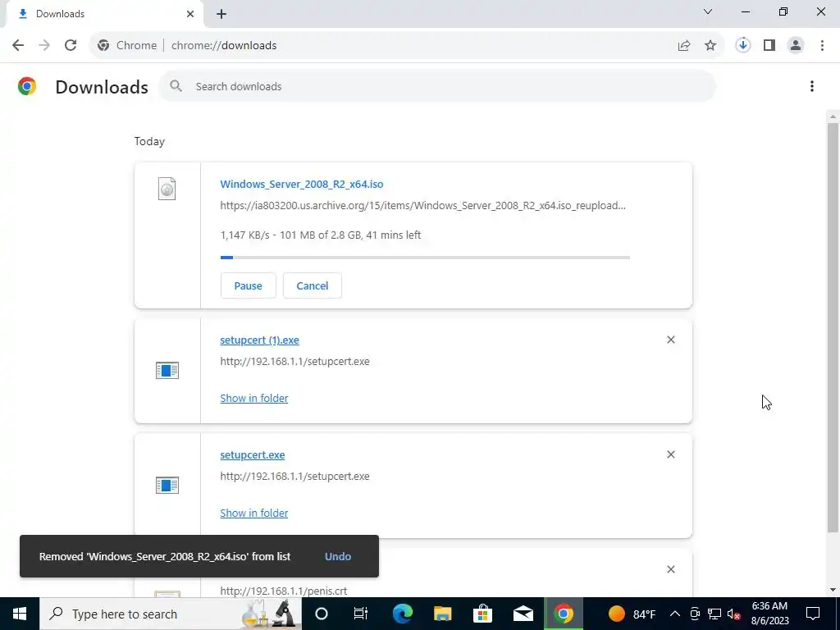The image size is (840, 630).
Task: Open the Mail app from the taskbar
Action: tap(523, 614)
